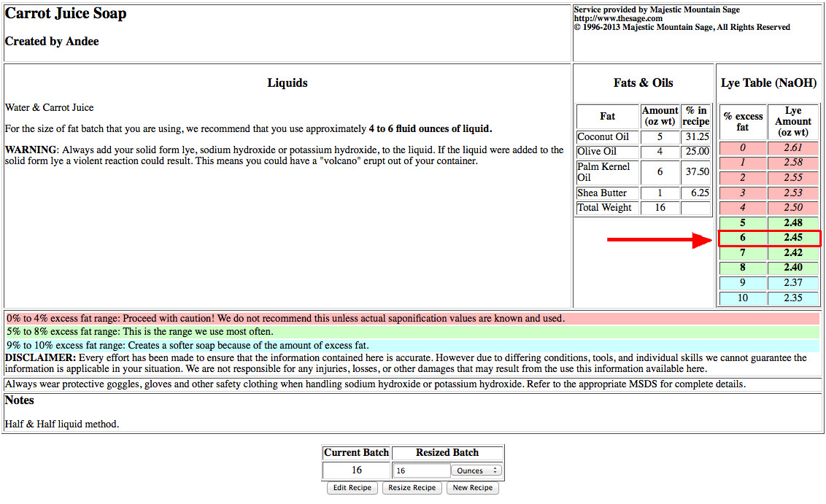The width and height of the screenshot is (826, 504).
Task: Click the Water & Carrot Juice text
Action: pyautogui.click(x=49, y=108)
